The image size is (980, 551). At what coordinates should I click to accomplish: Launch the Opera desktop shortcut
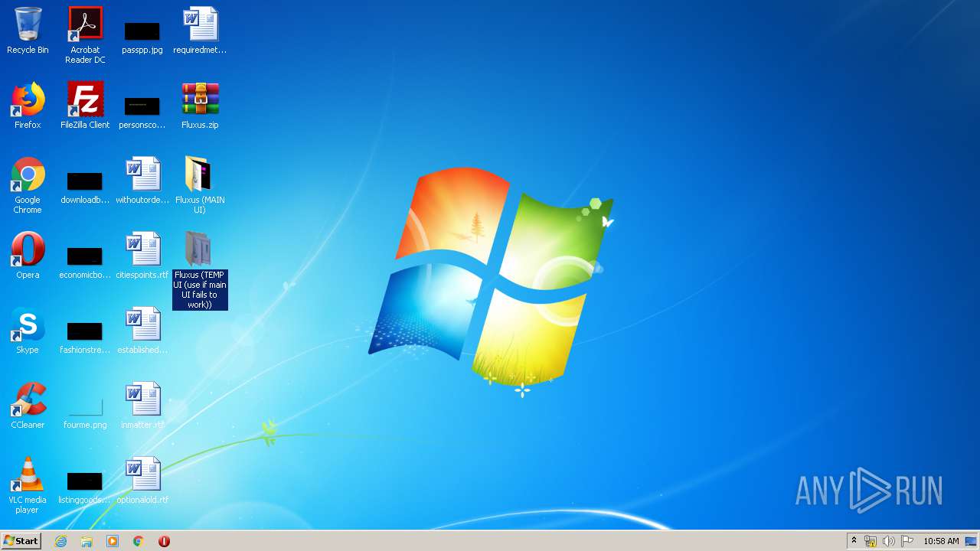click(x=28, y=256)
